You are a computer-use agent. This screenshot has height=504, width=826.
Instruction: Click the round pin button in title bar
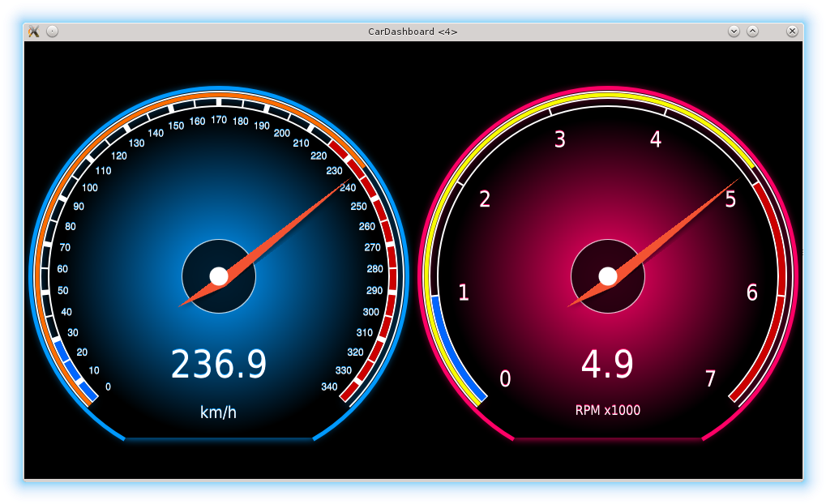coord(52,32)
